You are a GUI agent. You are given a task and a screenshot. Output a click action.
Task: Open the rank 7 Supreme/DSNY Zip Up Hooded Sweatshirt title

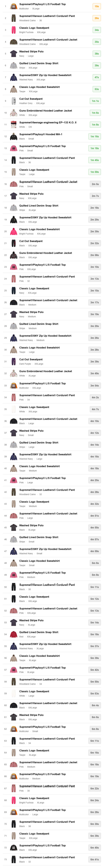[45, 75]
